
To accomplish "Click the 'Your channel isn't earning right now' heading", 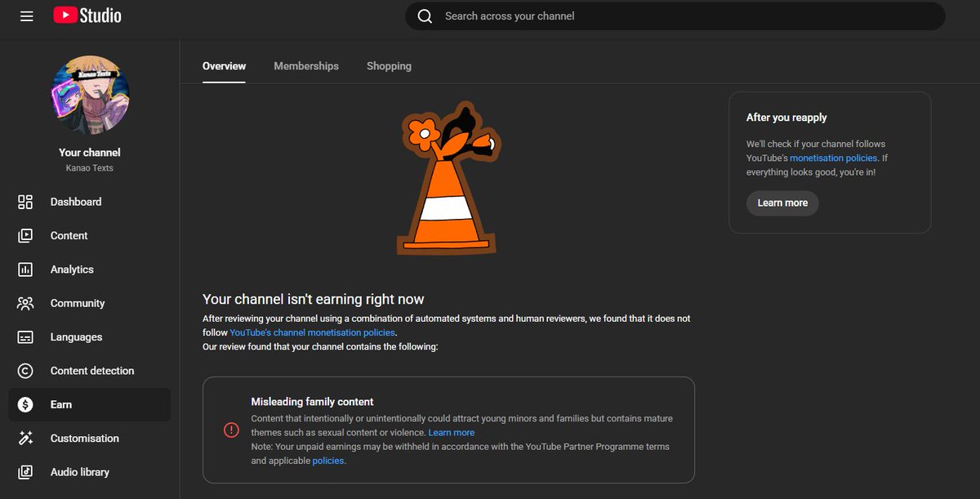I will (x=314, y=299).
